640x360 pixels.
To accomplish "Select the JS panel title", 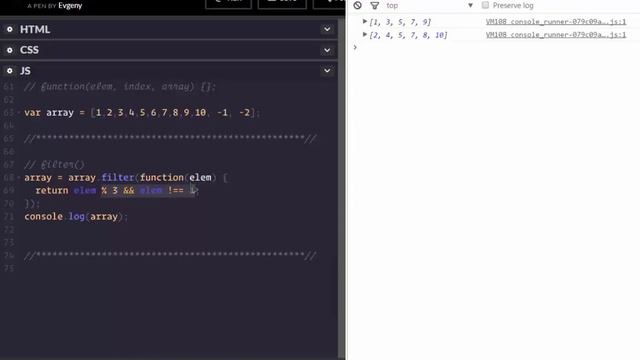I will pos(25,71).
